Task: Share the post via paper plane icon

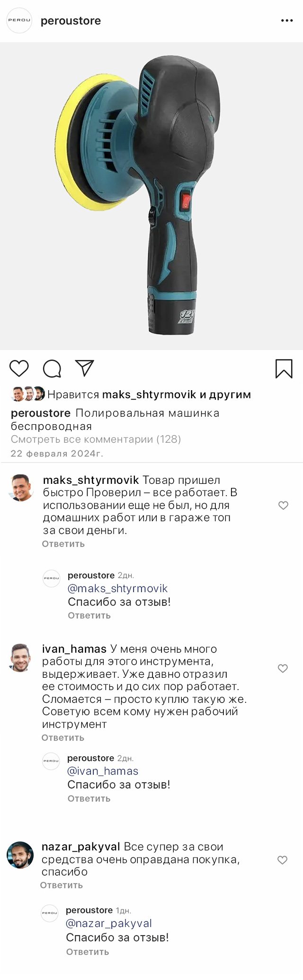Action: (x=85, y=368)
